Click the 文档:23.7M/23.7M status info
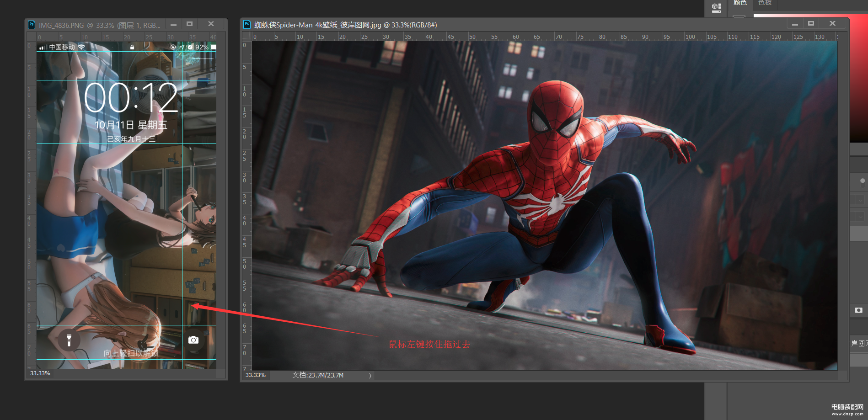The width and height of the screenshot is (868, 420). click(x=318, y=375)
